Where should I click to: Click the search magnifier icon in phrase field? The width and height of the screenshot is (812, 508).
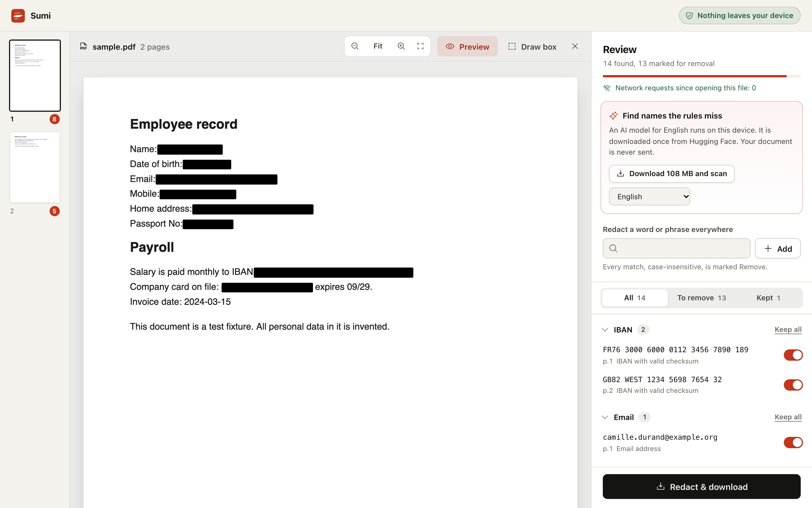pos(613,248)
